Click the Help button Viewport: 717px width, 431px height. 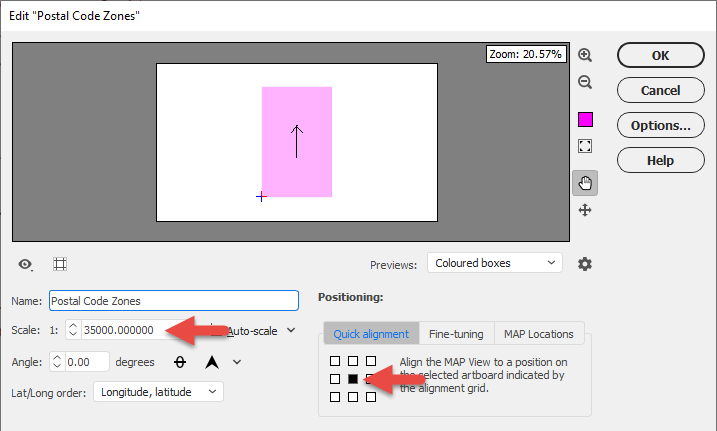click(x=660, y=160)
